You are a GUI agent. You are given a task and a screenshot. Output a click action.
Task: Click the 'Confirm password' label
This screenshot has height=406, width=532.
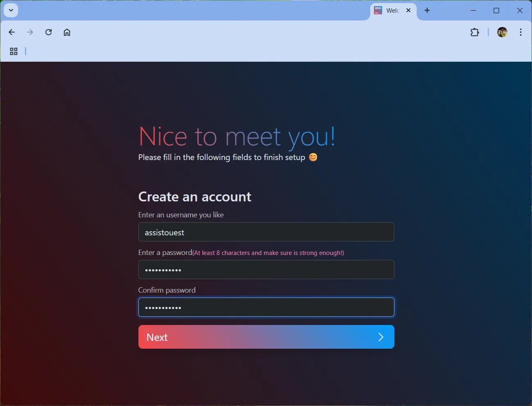[x=167, y=290]
